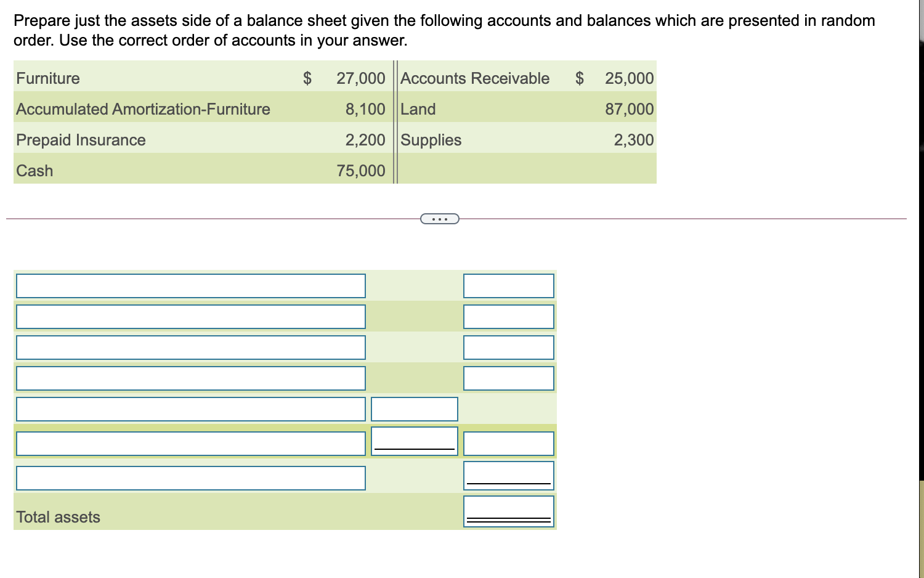Click the top amount input box
Viewport: 924px width, 578px height.
pyautogui.click(x=508, y=285)
